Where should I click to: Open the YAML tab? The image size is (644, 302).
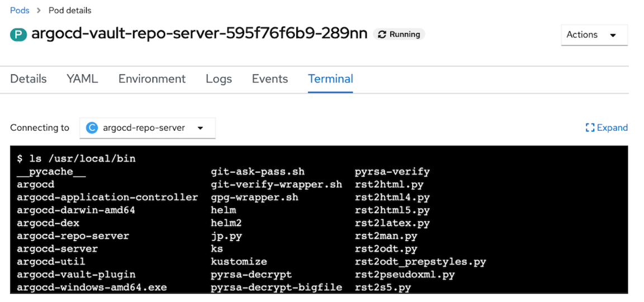(82, 79)
